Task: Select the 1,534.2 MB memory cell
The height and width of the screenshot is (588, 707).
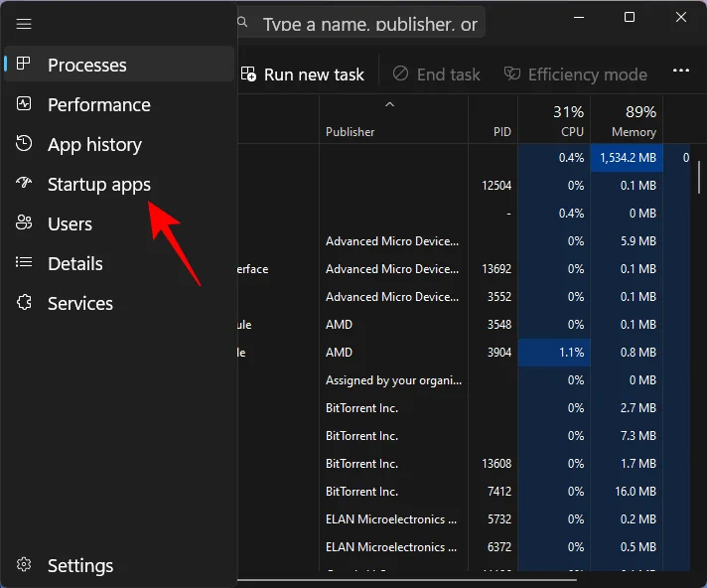Action: 627,157
